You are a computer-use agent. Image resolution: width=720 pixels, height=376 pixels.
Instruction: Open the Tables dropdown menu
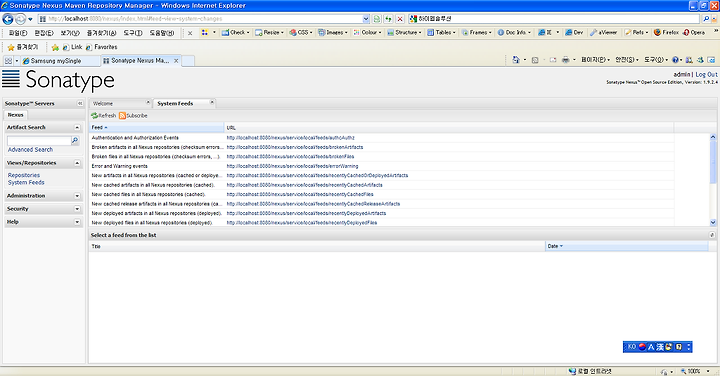pyautogui.click(x=442, y=33)
